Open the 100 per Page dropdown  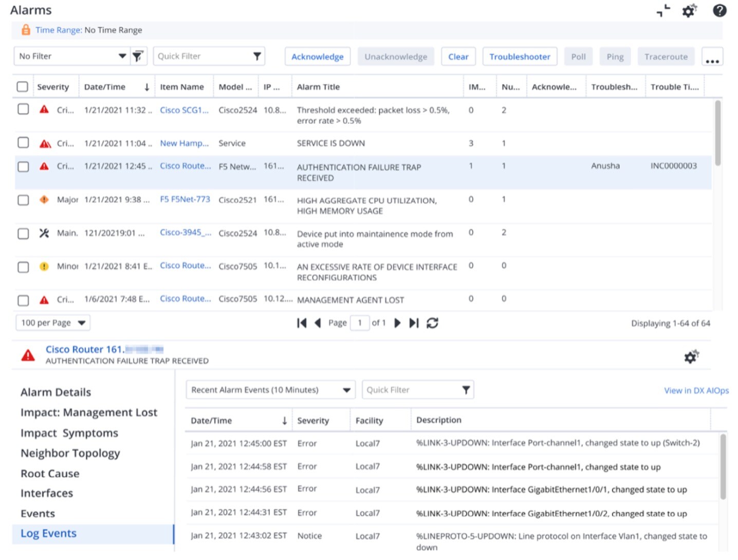click(x=82, y=323)
